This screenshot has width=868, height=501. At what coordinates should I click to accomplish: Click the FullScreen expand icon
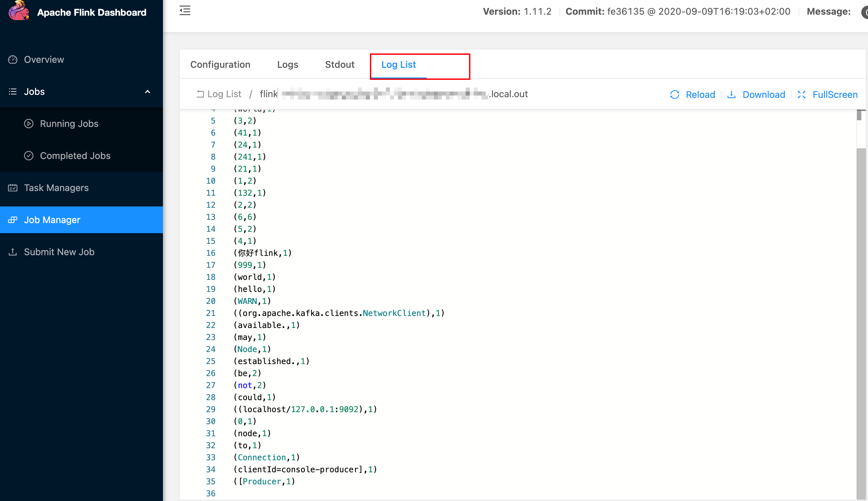(801, 95)
